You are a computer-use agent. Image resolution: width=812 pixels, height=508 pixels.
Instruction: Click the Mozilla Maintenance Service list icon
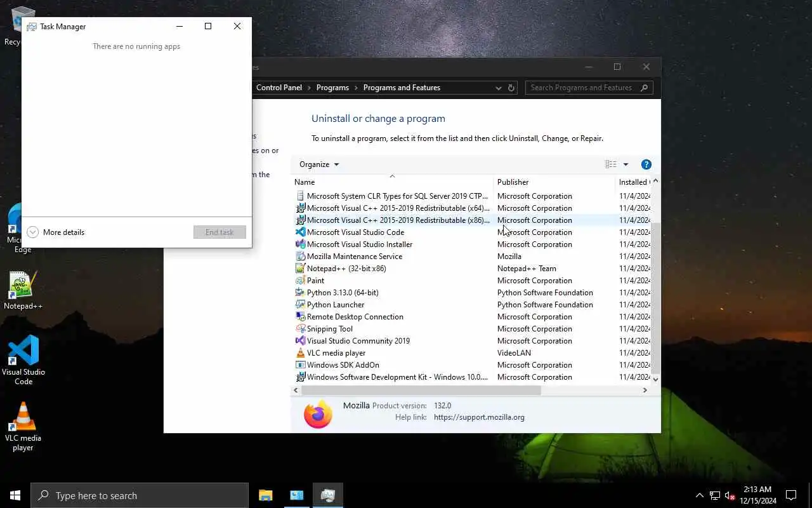pyautogui.click(x=301, y=257)
